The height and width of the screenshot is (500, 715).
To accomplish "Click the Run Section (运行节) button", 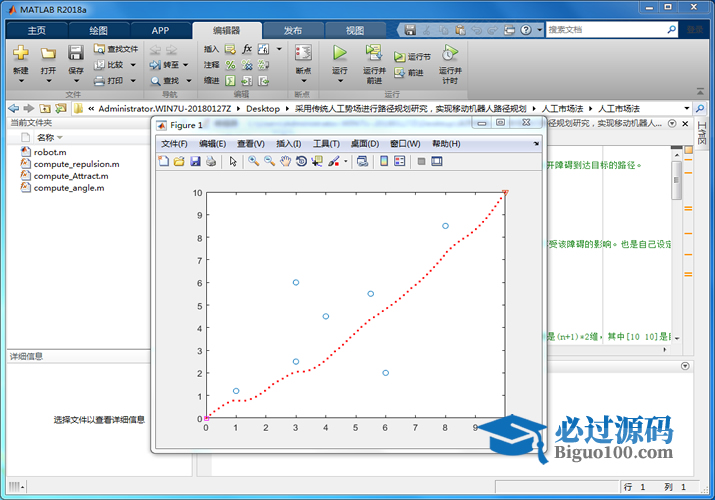I will click(412, 57).
